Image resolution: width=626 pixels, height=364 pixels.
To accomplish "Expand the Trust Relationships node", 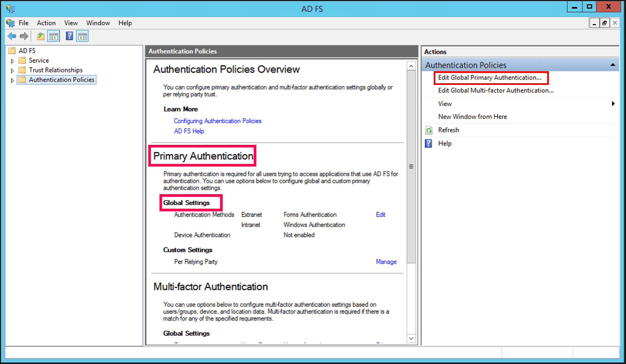I will (12, 70).
